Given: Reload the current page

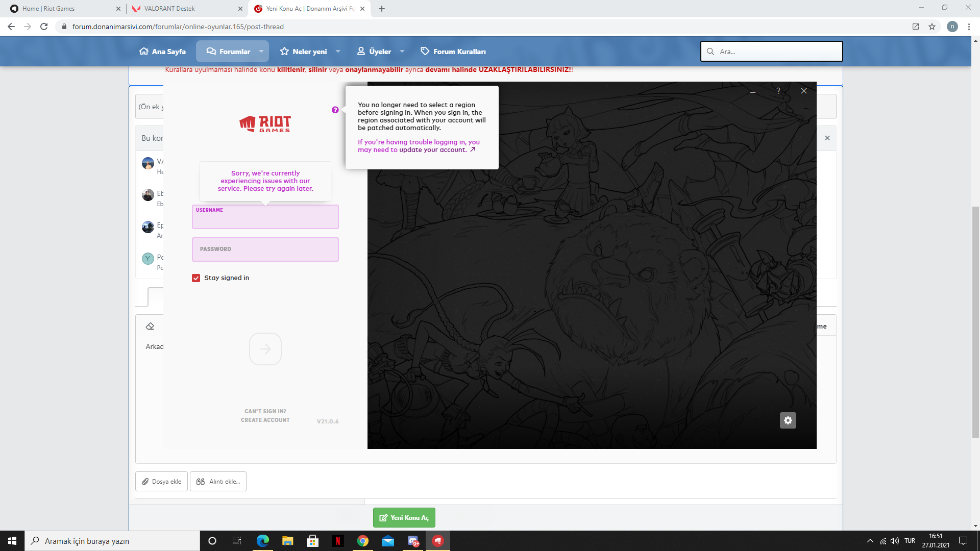Looking at the screenshot, I should point(44,27).
